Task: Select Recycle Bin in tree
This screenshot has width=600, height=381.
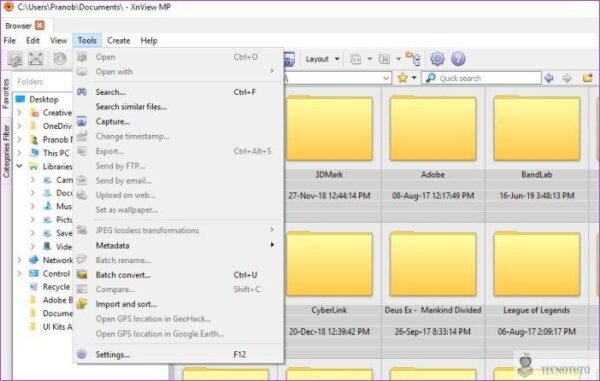Action: click(x=56, y=287)
